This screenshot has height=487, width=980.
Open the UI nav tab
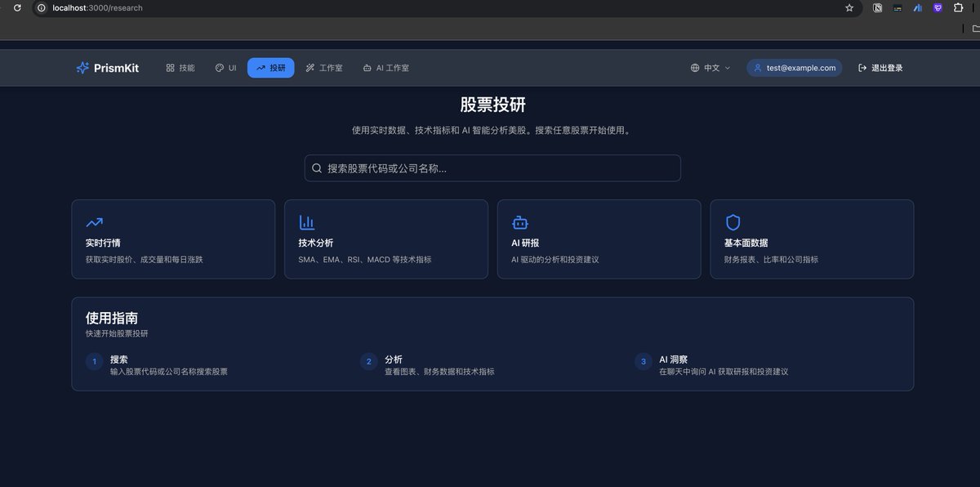[x=225, y=68]
